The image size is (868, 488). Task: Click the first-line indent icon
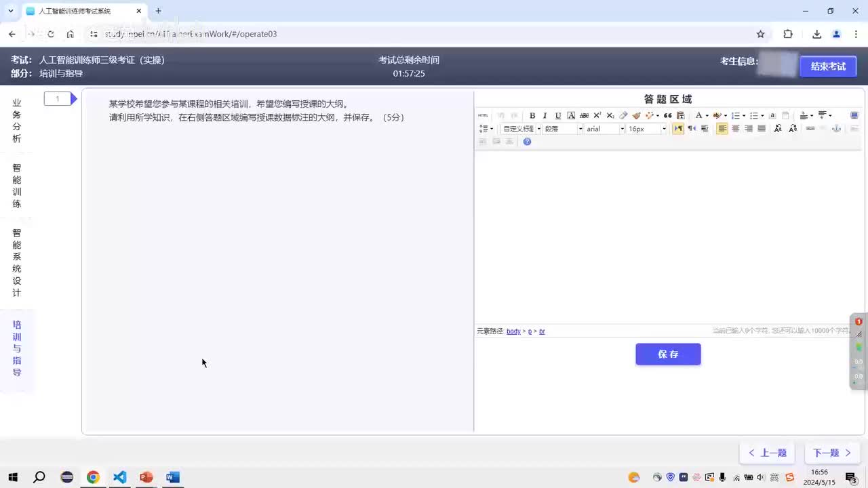pyautogui.click(x=705, y=128)
